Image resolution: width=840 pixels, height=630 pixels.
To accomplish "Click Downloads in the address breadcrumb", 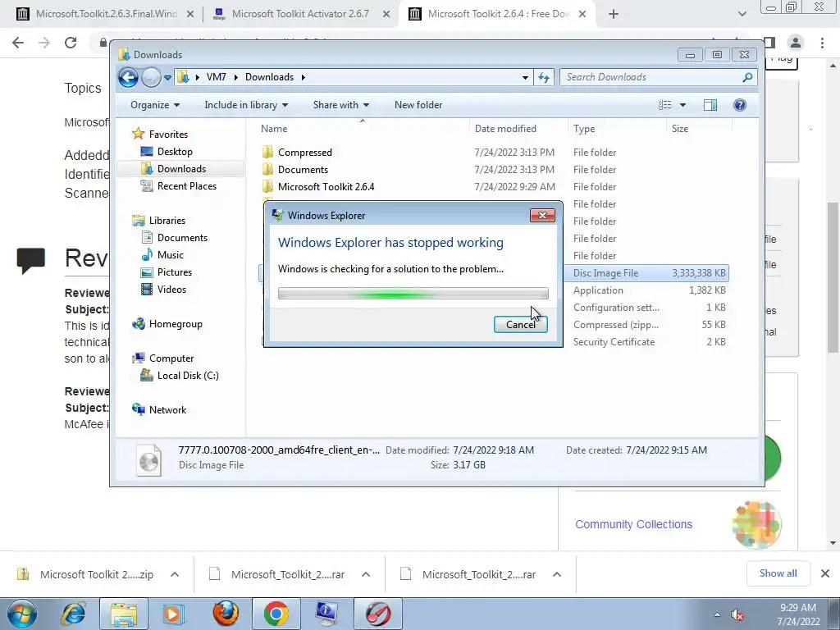I will (x=269, y=77).
